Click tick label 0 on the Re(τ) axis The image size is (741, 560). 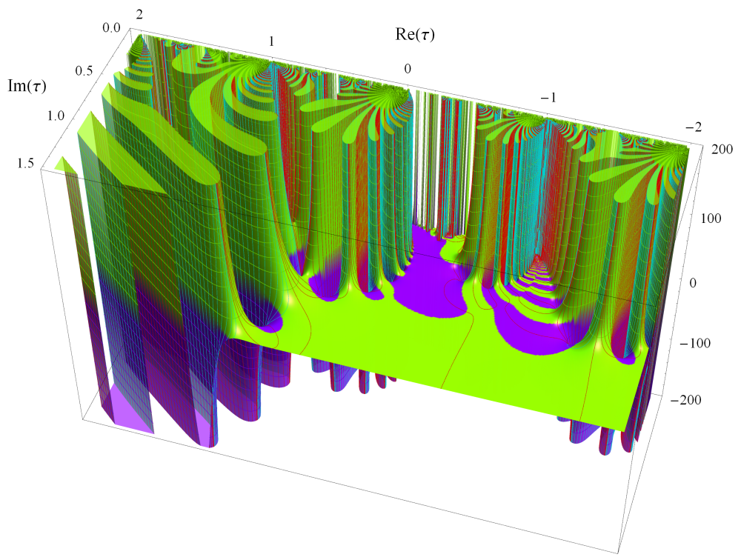pyautogui.click(x=407, y=69)
